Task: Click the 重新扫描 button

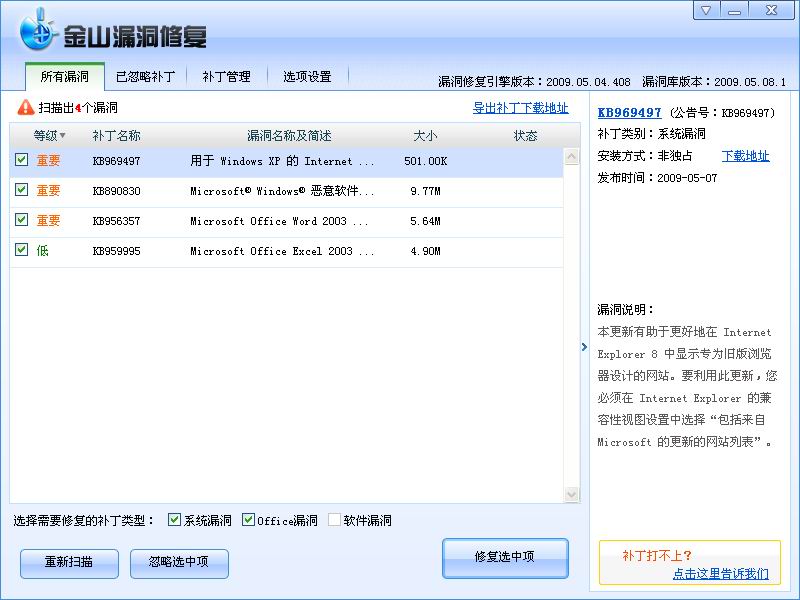Action: [69, 563]
